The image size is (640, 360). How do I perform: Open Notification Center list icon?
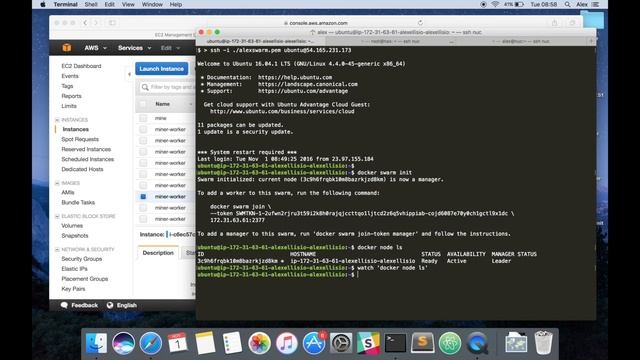(x=596, y=4)
